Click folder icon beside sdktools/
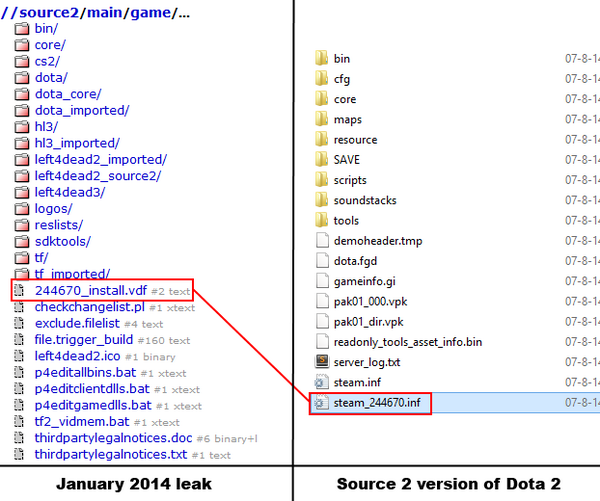 (x=22, y=242)
